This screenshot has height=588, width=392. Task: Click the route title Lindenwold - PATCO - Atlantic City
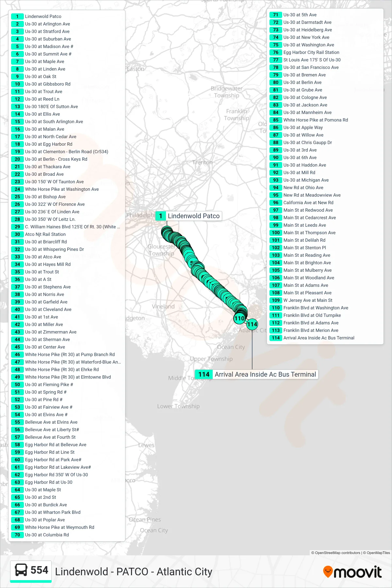point(134,572)
